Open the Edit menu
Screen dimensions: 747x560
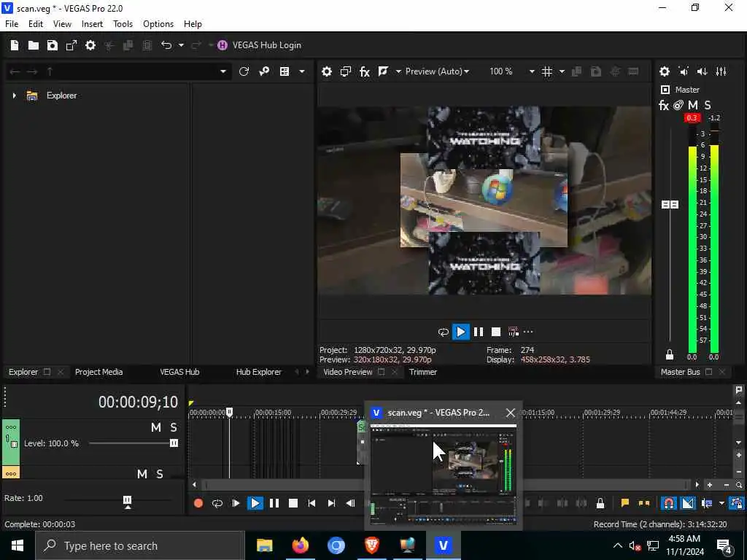tap(36, 24)
